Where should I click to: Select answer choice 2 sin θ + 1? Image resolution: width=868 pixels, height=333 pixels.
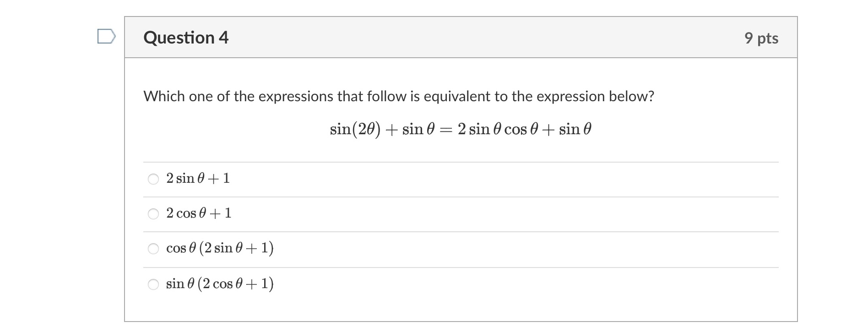tap(197, 179)
